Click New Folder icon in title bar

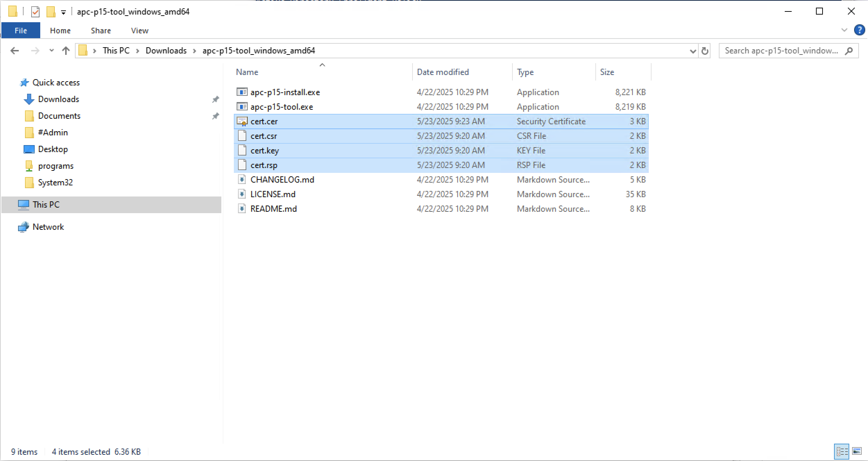coord(51,12)
